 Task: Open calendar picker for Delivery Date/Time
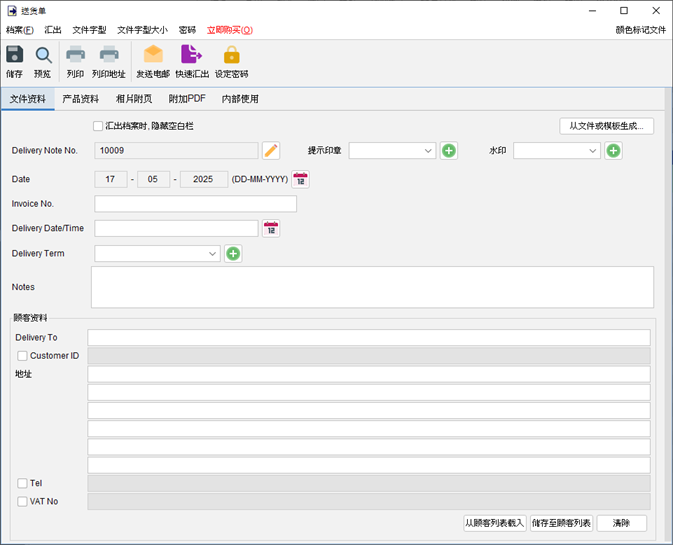pyautogui.click(x=271, y=228)
